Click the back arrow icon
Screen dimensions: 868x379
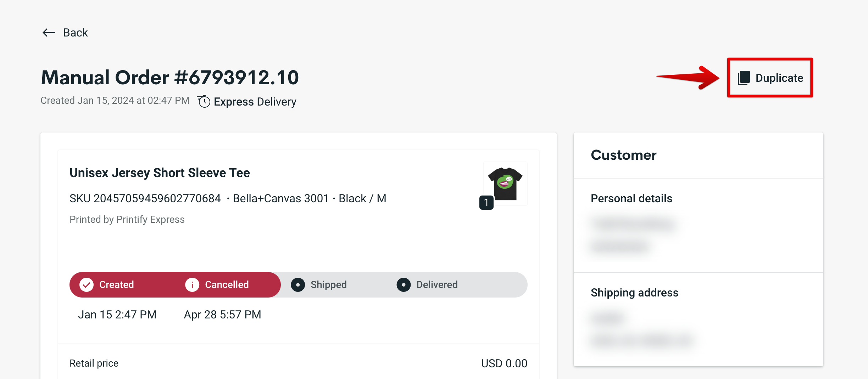pos(48,33)
